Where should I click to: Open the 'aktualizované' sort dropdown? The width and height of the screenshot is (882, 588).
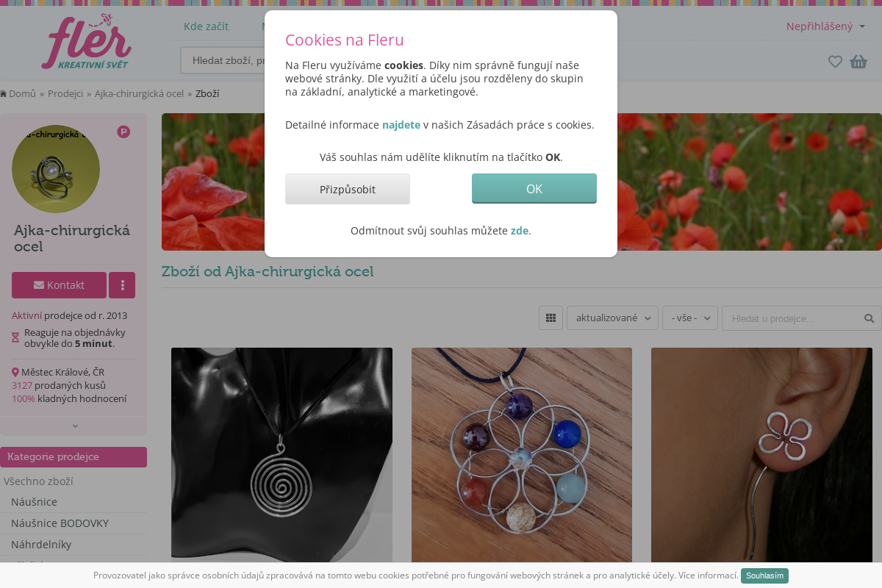(x=612, y=318)
